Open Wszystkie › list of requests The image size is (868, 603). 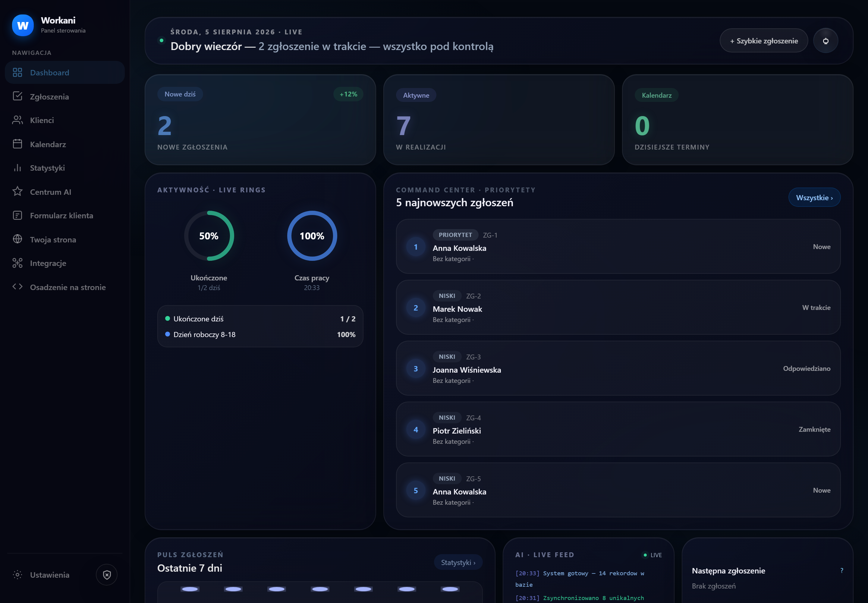point(814,197)
